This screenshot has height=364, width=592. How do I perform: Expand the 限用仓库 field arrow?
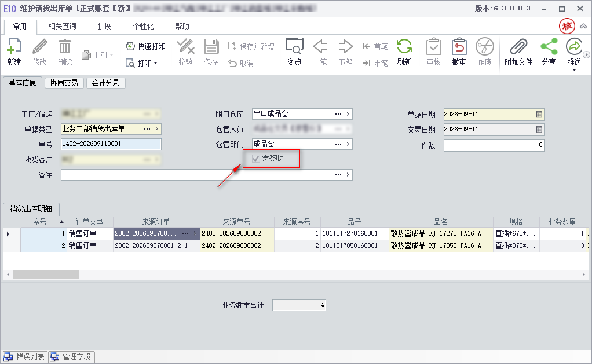pos(348,113)
